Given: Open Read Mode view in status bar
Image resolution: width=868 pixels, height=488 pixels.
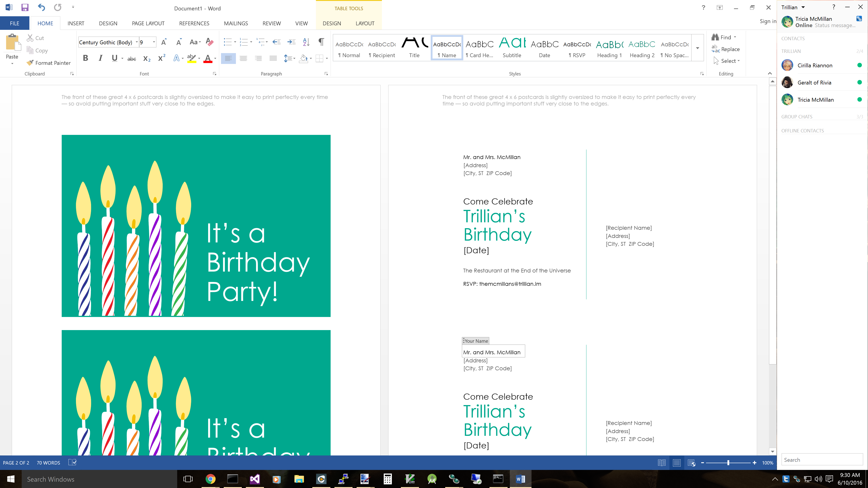Looking at the screenshot, I should 661,463.
